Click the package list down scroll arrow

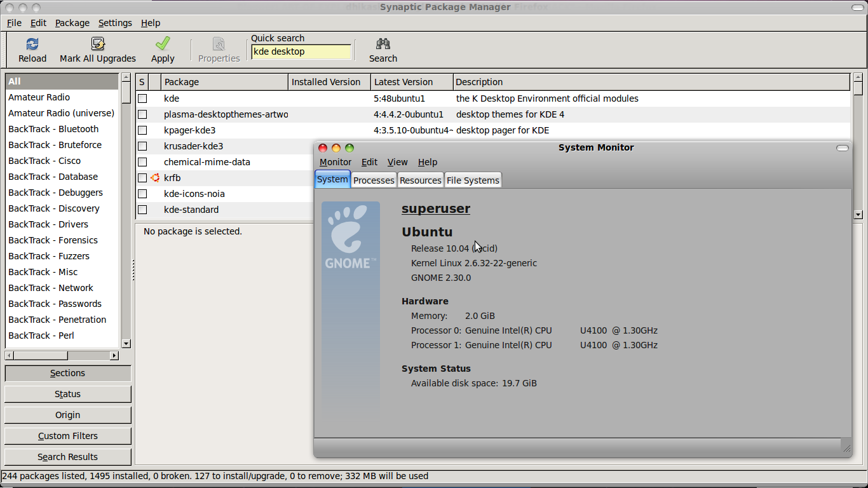click(858, 215)
